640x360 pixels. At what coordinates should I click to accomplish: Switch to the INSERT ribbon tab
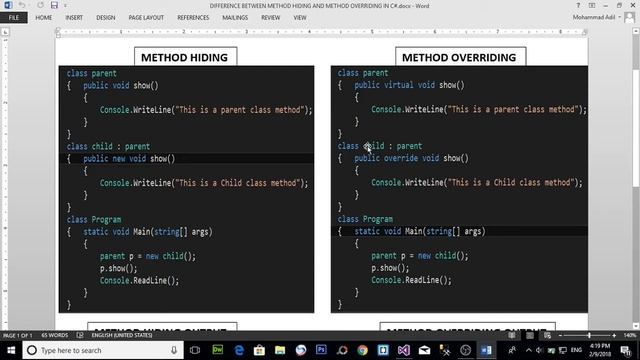click(74, 18)
